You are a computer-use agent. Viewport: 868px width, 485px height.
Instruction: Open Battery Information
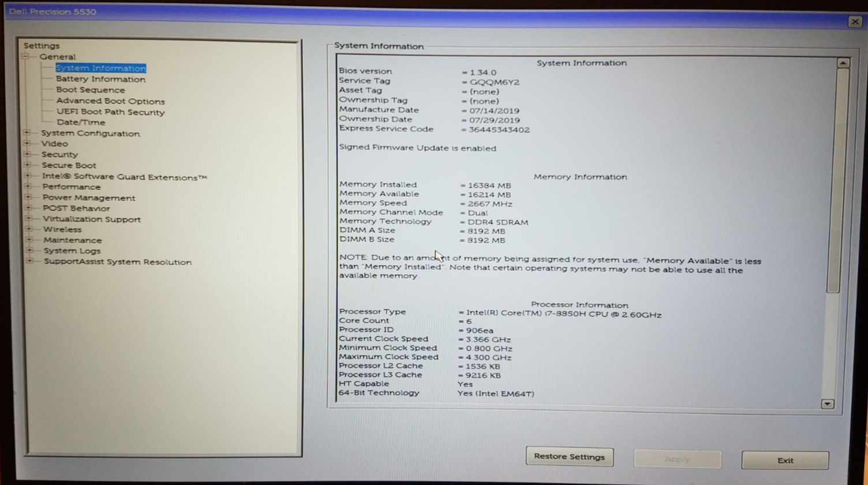tap(100, 79)
